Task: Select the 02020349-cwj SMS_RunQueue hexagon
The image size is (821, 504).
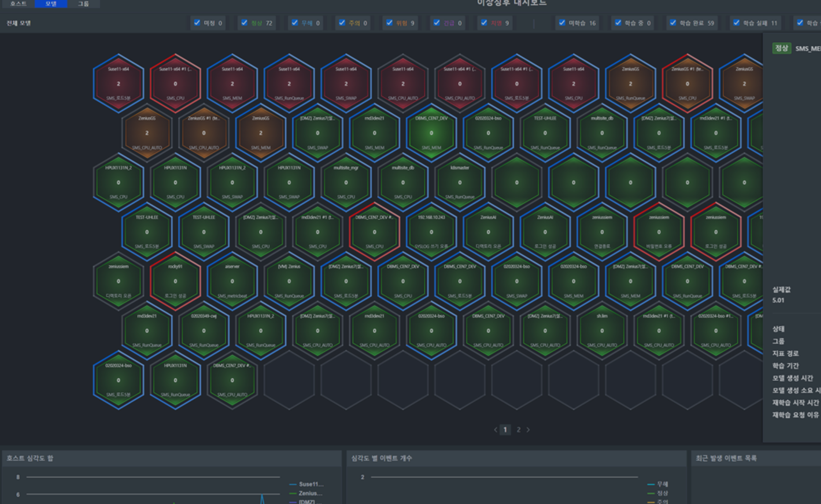Action: [x=204, y=331]
